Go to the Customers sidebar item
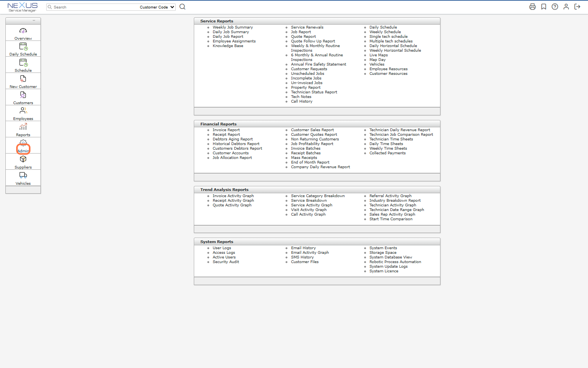This screenshot has height=368, width=588. pyautogui.click(x=23, y=95)
